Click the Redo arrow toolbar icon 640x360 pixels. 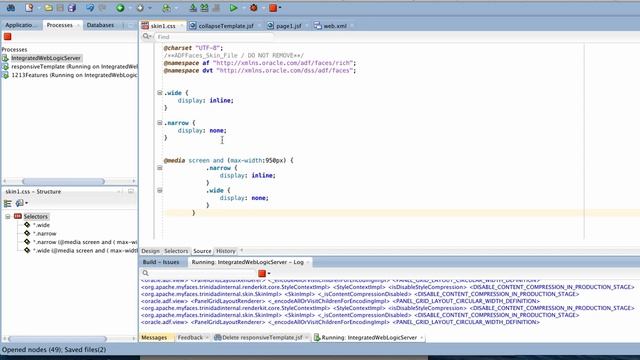(x=102, y=7)
